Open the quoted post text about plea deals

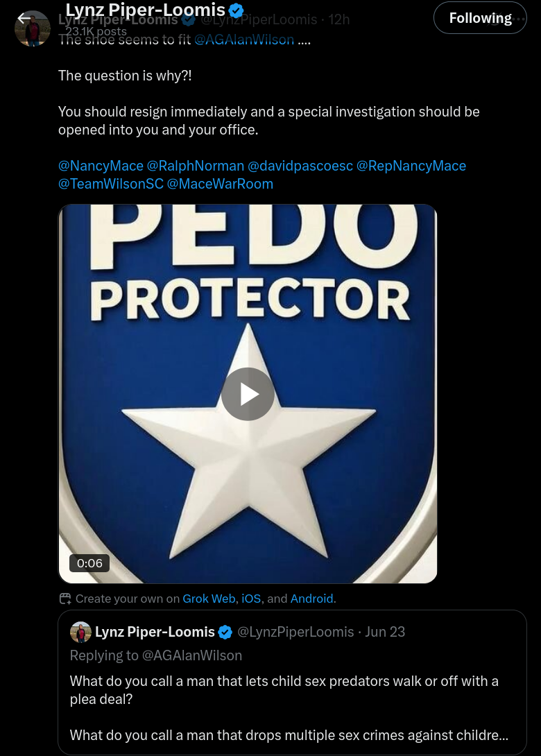point(284,689)
